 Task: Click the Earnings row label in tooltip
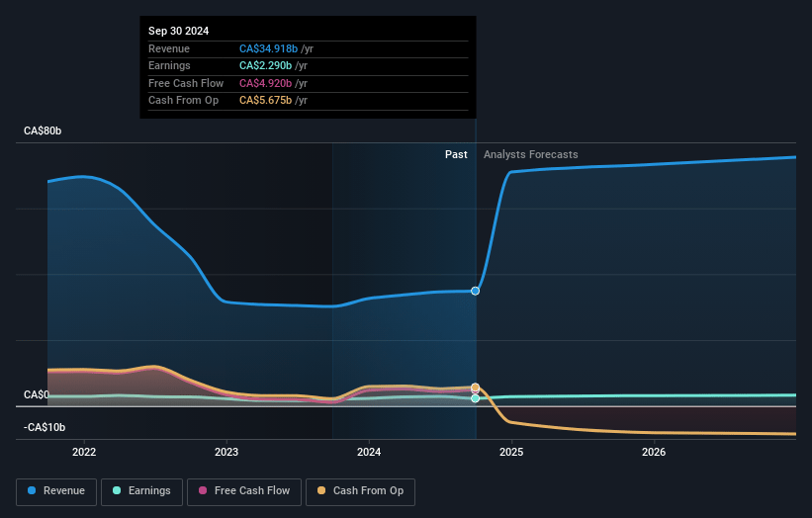[169, 65]
